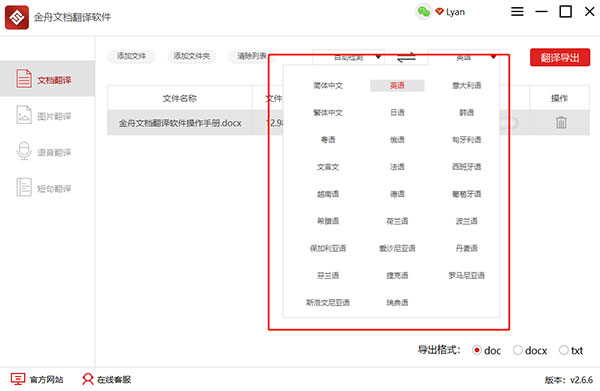This screenshot has width=600, height=391.
Task: Choose 简体中文 from the language list
Action: [328, 85]
